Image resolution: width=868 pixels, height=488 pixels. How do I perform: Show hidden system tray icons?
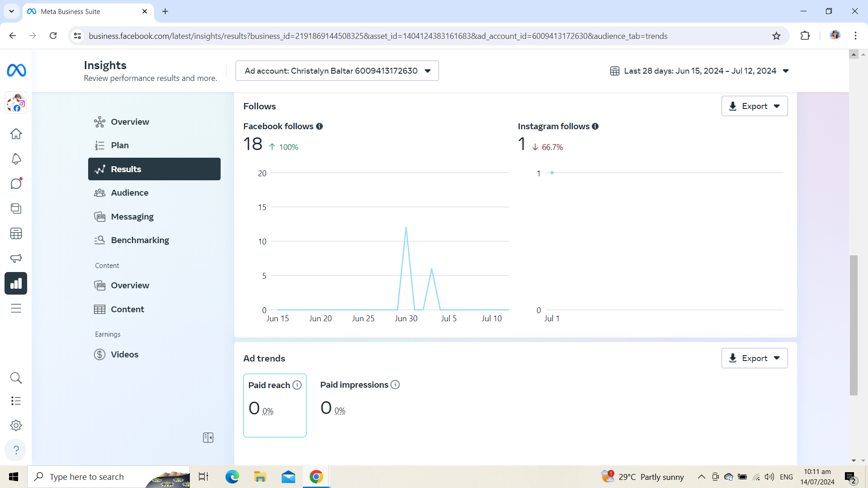[701, 477]
